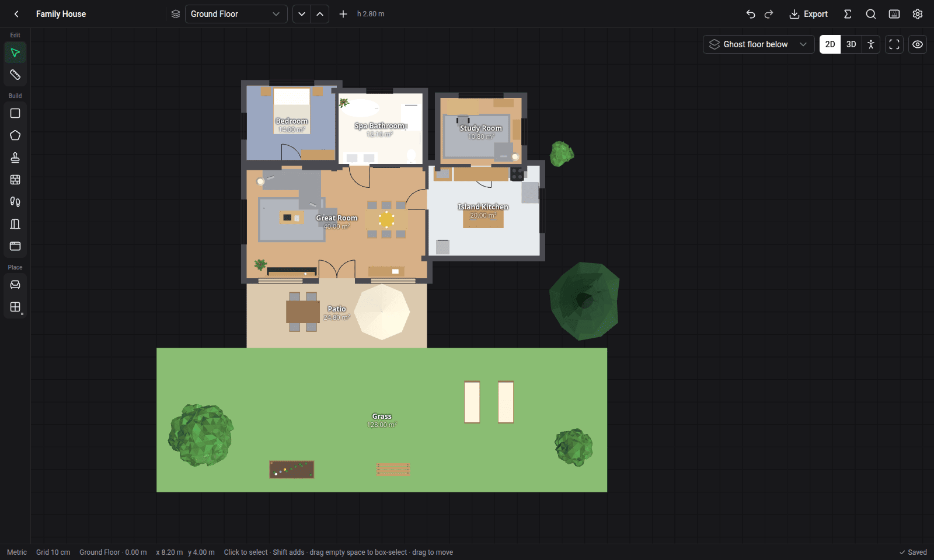Expand Ghost floor below dropdown
934x560 pixels.
pos(758,44)
